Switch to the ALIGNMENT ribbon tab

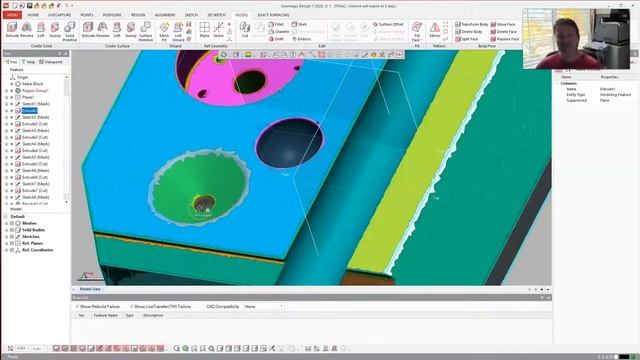pyautogui.click(x=164, y=15)
